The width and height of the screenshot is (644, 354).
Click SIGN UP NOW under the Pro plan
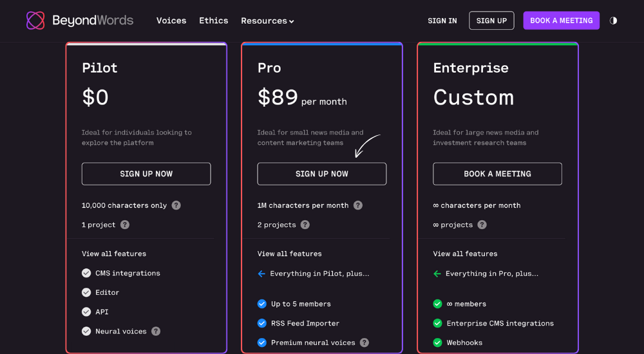(321, 174)
